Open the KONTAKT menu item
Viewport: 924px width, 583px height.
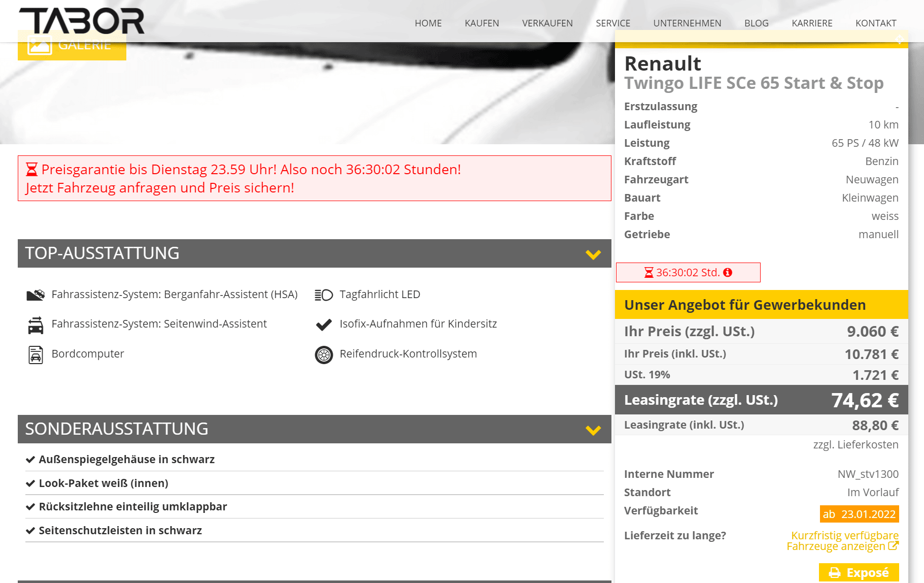[x=876, y=23]
